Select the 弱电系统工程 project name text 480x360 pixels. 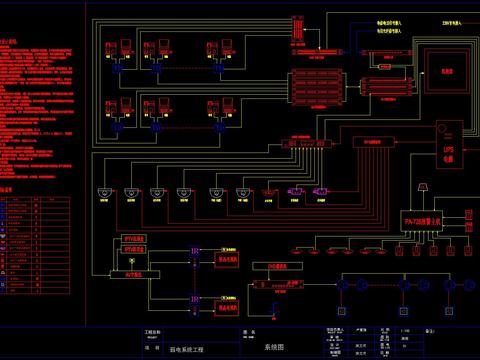pyautogui.click(x=187, y=350)
